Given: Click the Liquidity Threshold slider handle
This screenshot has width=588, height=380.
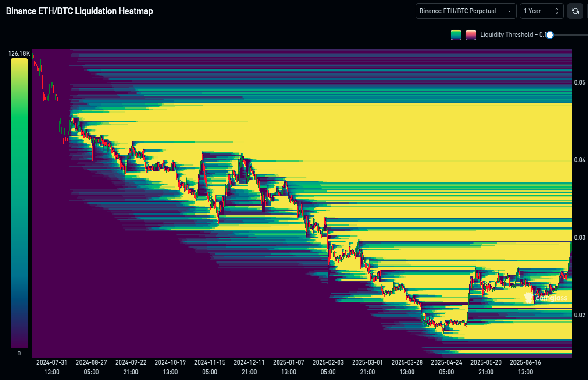Looking at the screenshot, I should [x=549, y=35].
